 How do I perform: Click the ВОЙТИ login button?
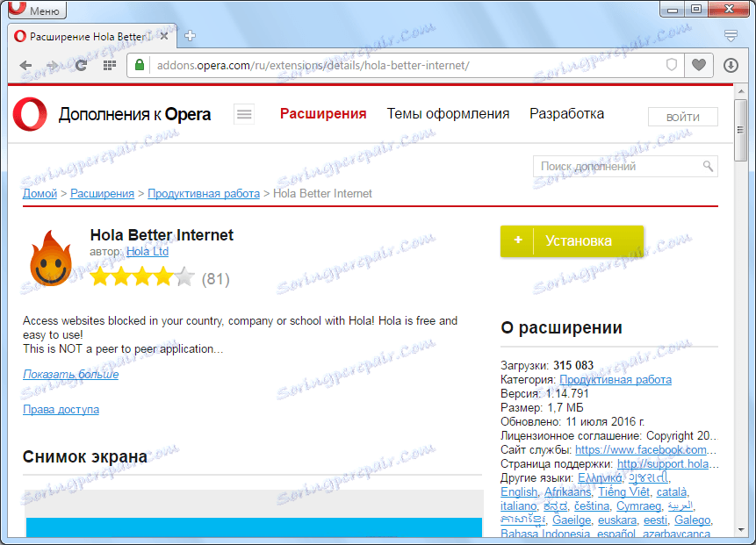click(683, 117)
